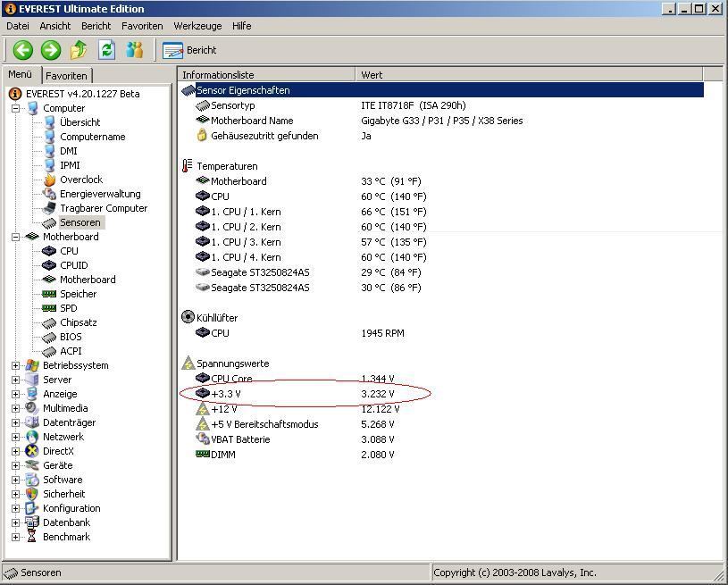Click the Gehäusezutritt padlock icon
Viewport: 728px width, 585px height.
click(202, 136)
